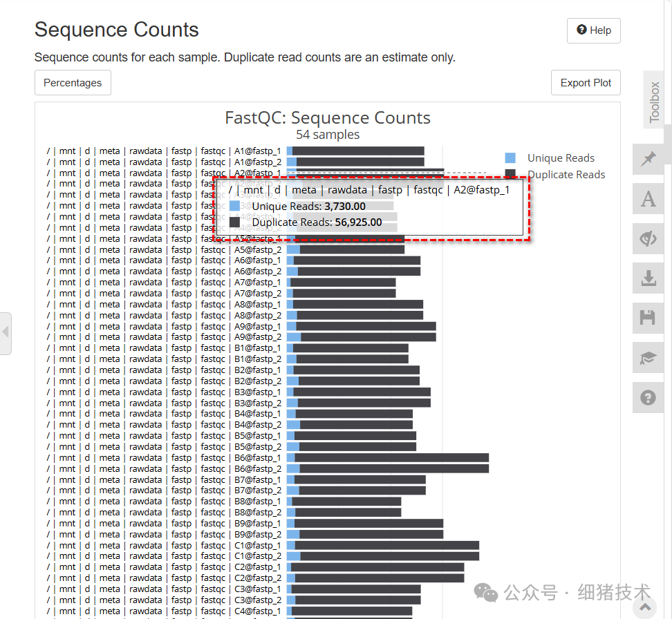The image size is (672, 619).
Task: Select the A1@fastp_1 sample label
Action: [256, 151]
